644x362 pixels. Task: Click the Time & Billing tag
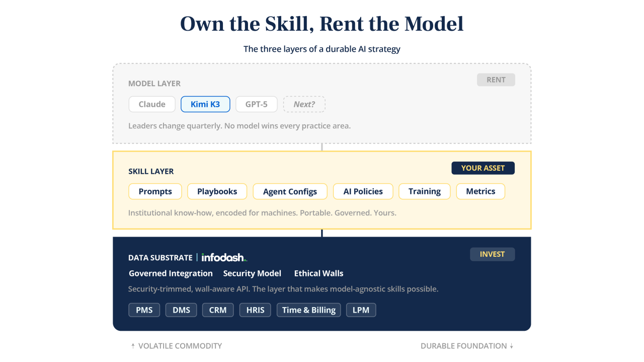309,310
